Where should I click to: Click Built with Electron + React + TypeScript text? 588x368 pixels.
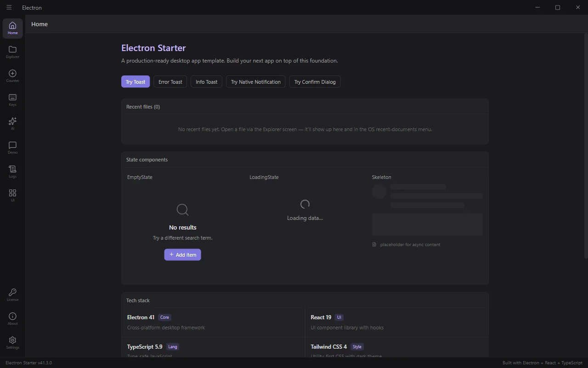[543, 363]
